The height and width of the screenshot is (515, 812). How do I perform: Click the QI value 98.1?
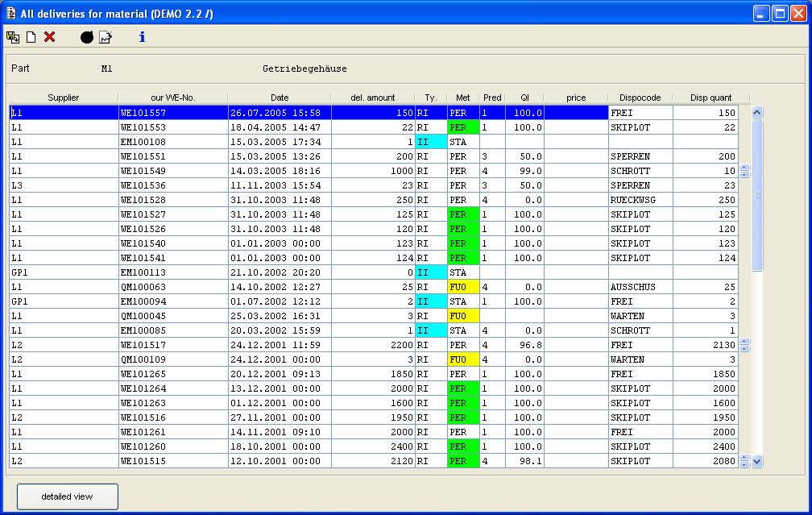[524, 461]
